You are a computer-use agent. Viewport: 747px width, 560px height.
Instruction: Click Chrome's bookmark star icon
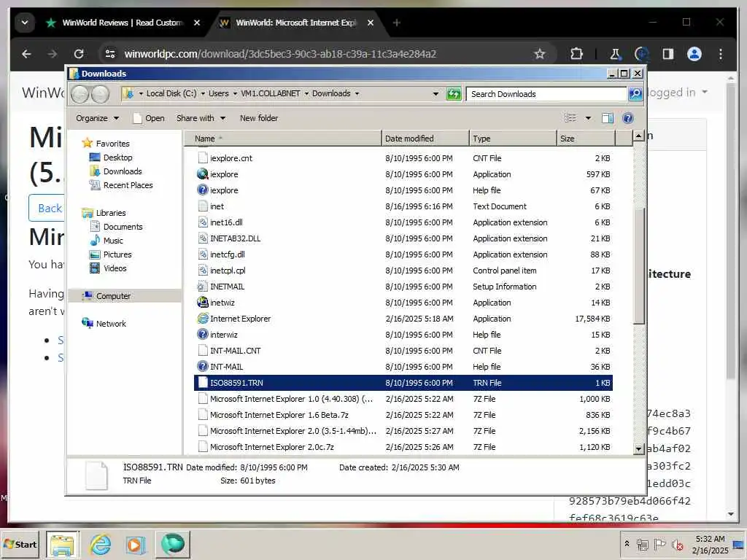[539, 54]
